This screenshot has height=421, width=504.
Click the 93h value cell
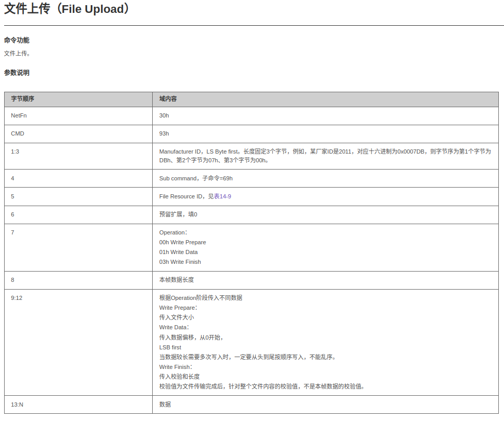tap(164, 133)
